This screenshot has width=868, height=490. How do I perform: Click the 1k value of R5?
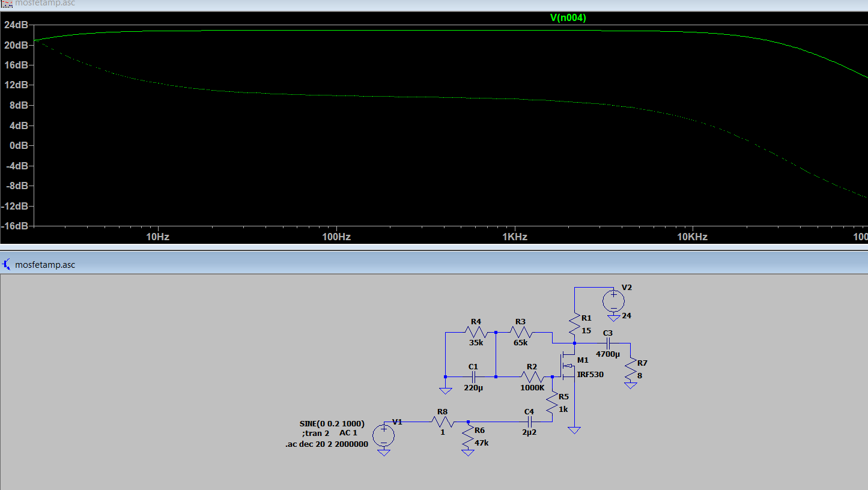pos(563,408)
